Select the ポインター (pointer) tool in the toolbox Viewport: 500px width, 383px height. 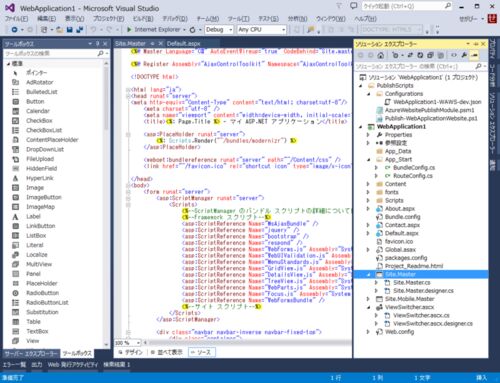tap(36, 73)
